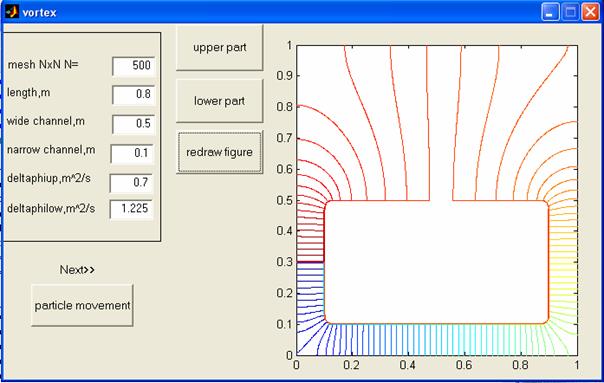Click x-axis tick label 0.8
The width and height of the screenshot is (604, 383).
[x=520, y=365]
